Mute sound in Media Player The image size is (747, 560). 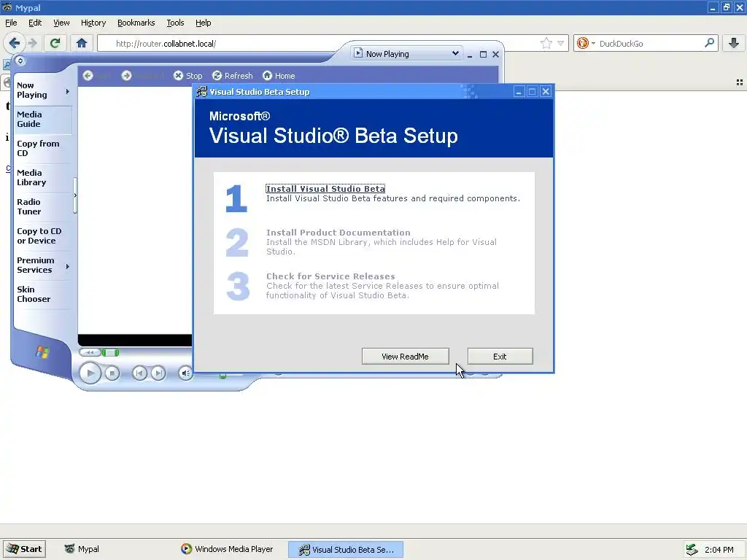(x=186, y=373)
